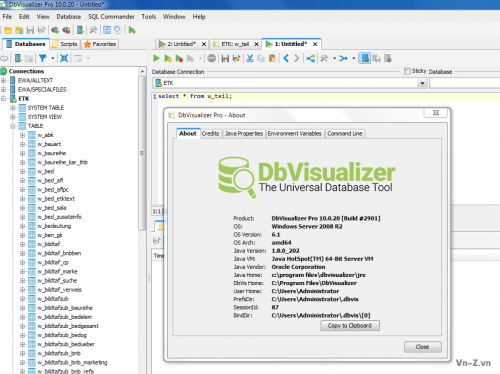Expand the EWA/SPECIALFILES connection node

3,89
